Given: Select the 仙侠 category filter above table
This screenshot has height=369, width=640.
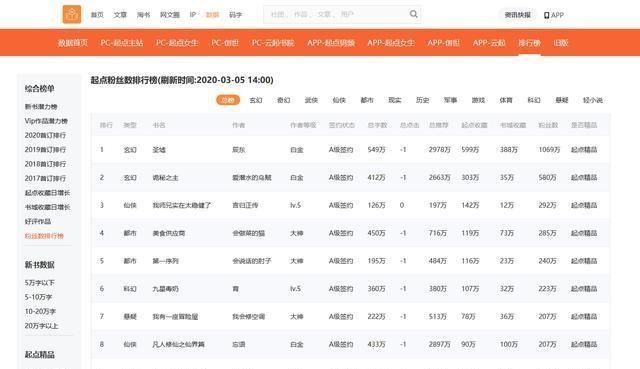Looking at the screenshot, I should click(x=339, y=100).
